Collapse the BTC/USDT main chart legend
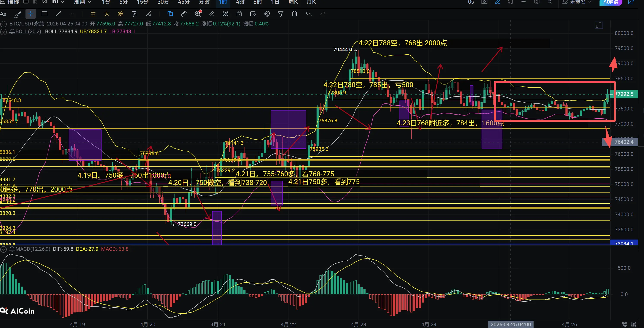 tap(3, 24)
